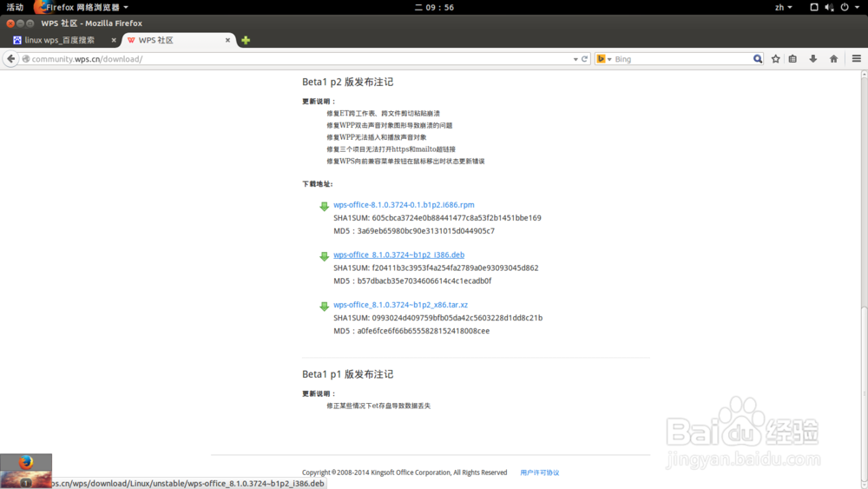
Task: Close the WPS 社区 tab
Action: [x=227, y=40]
